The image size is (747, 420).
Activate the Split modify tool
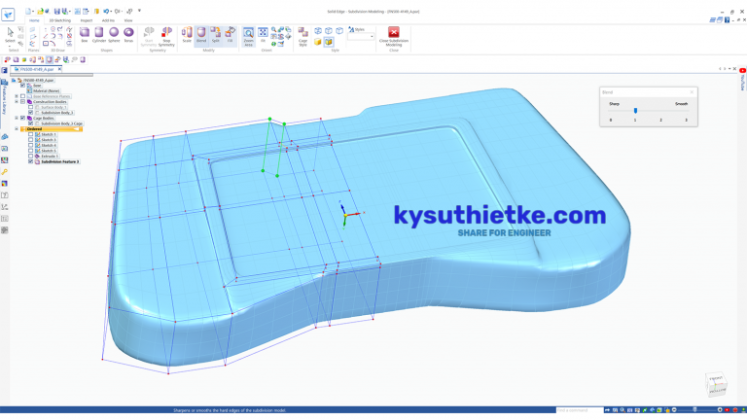point(216,35)
